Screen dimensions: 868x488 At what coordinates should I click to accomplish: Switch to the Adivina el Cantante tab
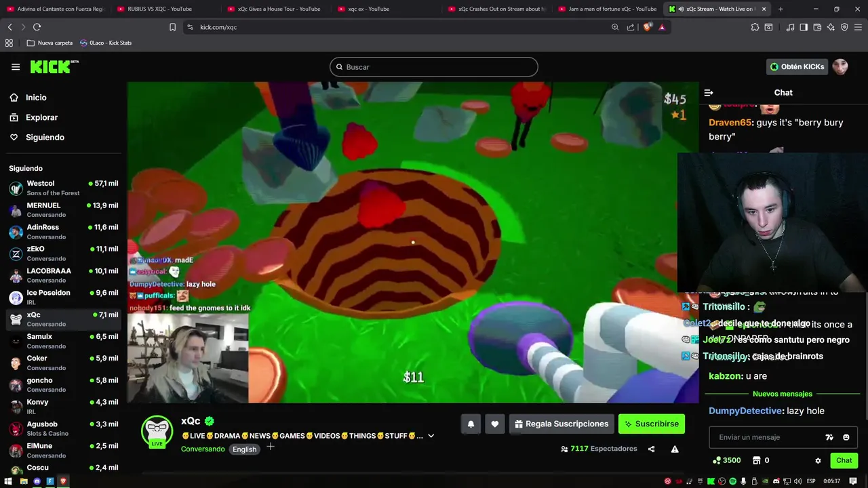pyautogui.click(x=54, y=9)
